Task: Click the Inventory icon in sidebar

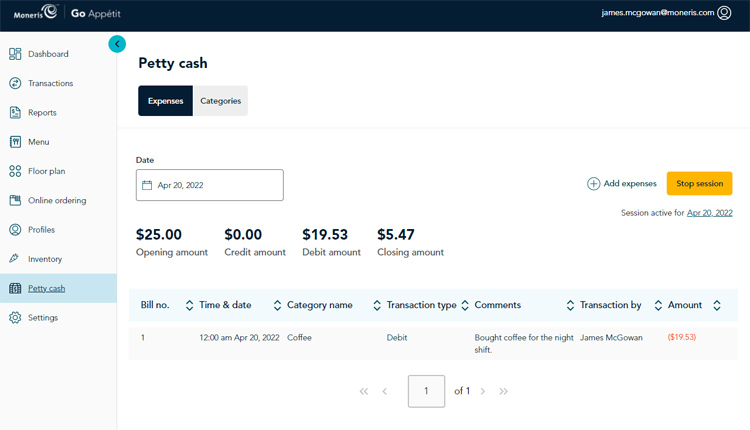Action: (x=14, y=259)
